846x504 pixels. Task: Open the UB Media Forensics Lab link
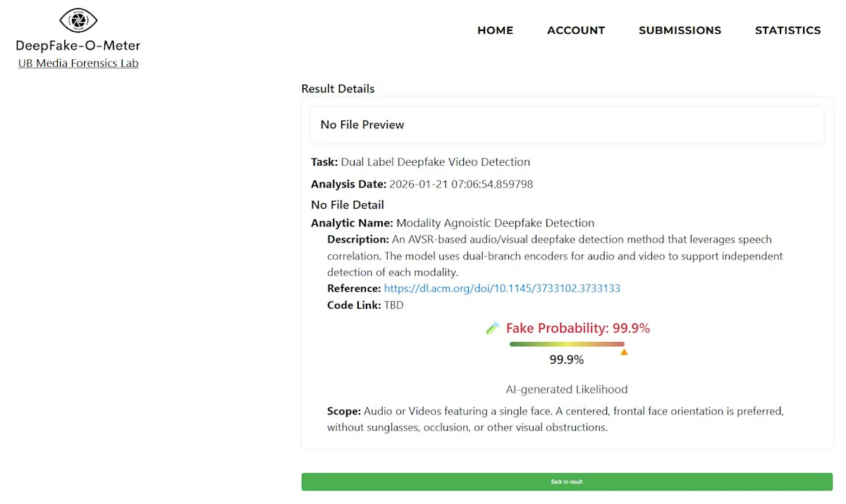[x=78, y=63]
